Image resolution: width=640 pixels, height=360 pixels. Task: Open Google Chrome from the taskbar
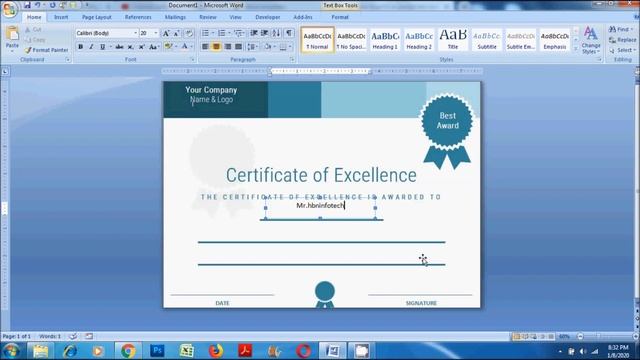pos(128,351)
